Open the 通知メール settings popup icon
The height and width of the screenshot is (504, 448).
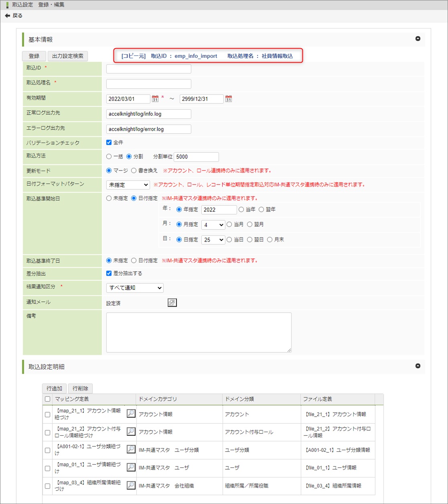pos(172,303)
